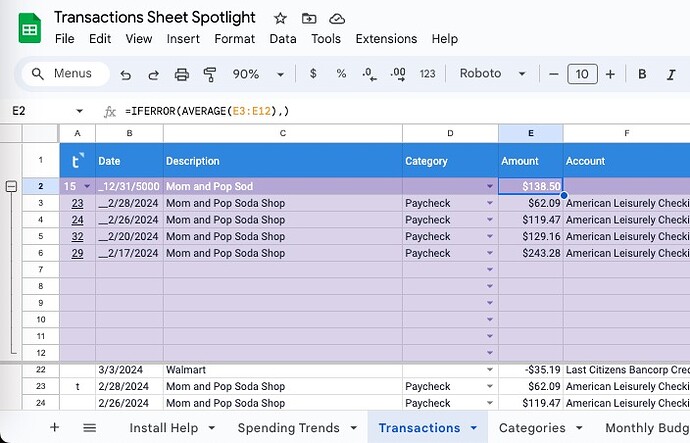This screenshot has height=443, width=690.
Task: Edit the font size field showing 10
Action: 582,74
